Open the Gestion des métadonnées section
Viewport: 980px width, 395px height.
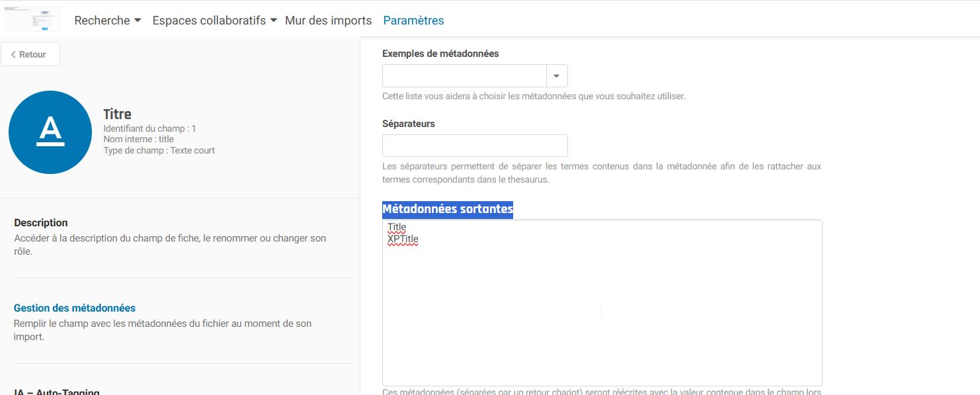click(75, 308)
